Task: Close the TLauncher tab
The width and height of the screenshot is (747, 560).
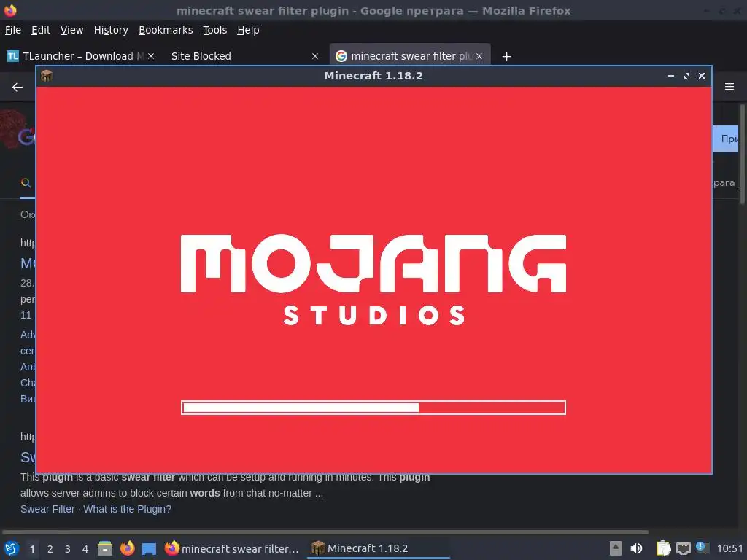Action: (x=151, y=56)
